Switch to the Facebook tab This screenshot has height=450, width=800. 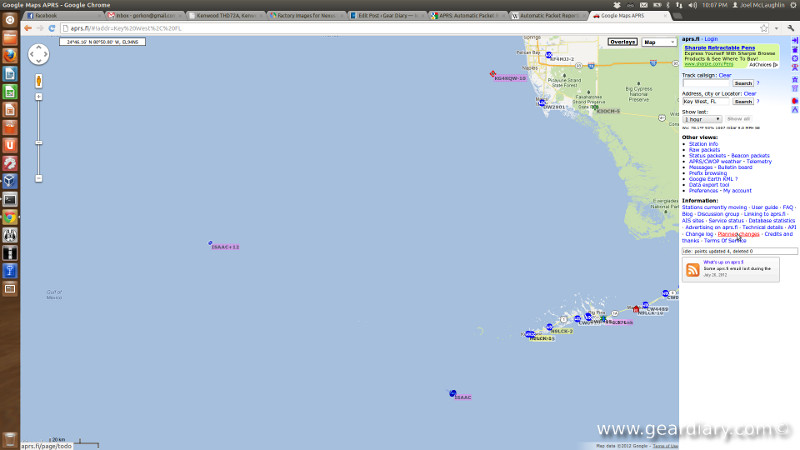point(63,16)
